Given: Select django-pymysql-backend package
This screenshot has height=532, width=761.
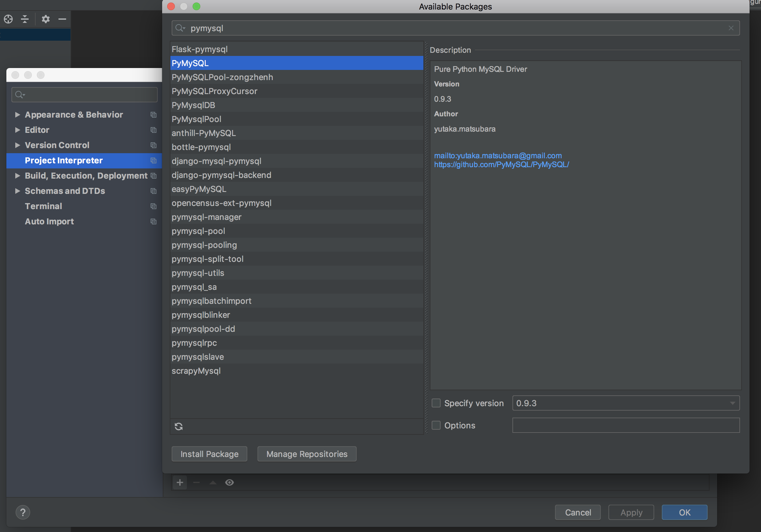Looking at the screenshot, I should pyautogui.click(x=297, y=175).
